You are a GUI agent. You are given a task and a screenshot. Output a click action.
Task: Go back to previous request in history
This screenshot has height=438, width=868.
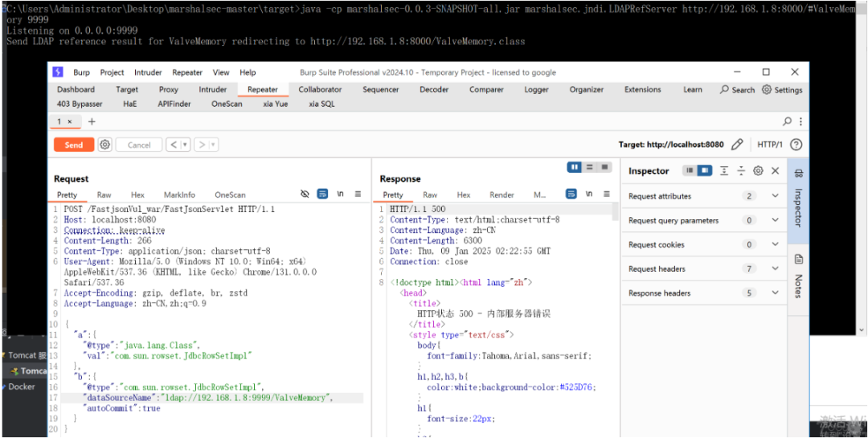click(174, 145)
